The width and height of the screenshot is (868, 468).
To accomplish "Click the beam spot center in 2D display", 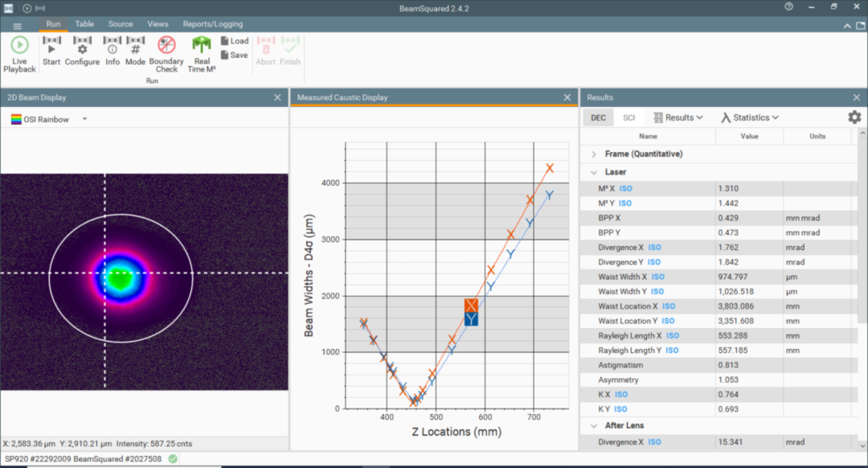I will (120, 277).
